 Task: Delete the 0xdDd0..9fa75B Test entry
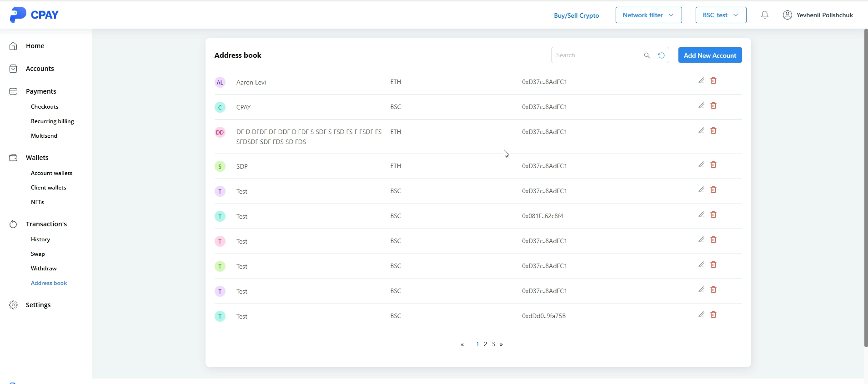713,315
